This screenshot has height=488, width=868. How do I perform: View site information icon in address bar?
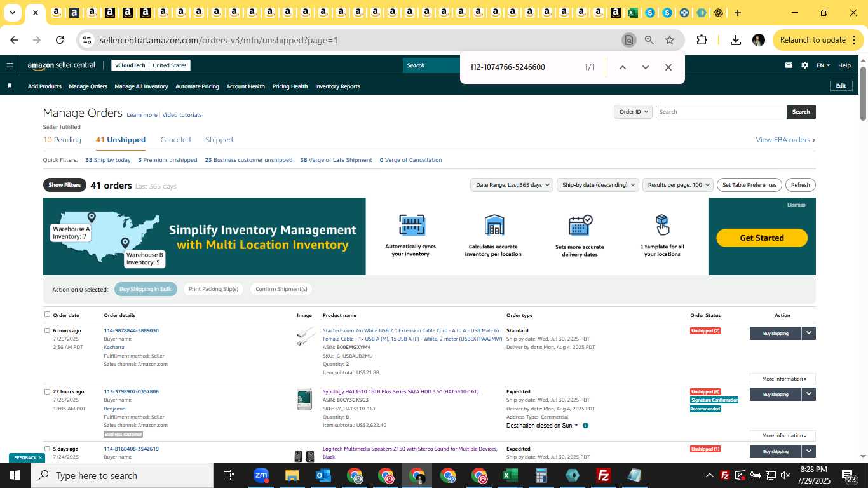(x=87, y=40)
